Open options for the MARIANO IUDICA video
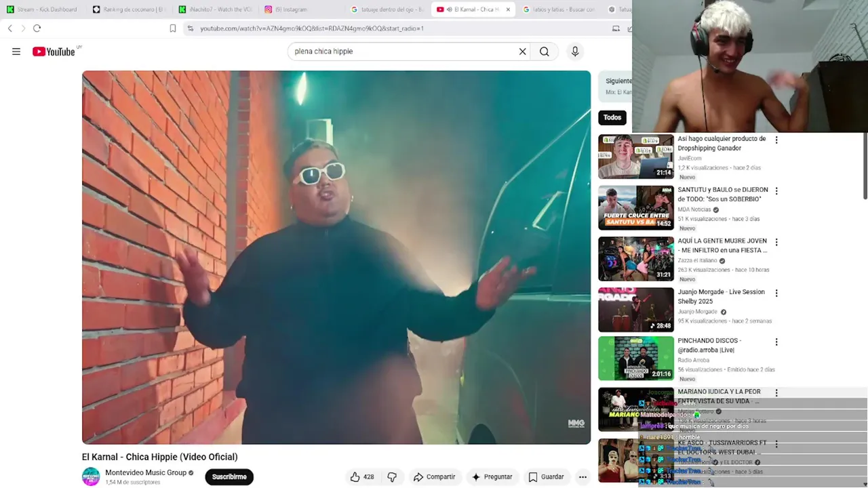 coord(776,392)
